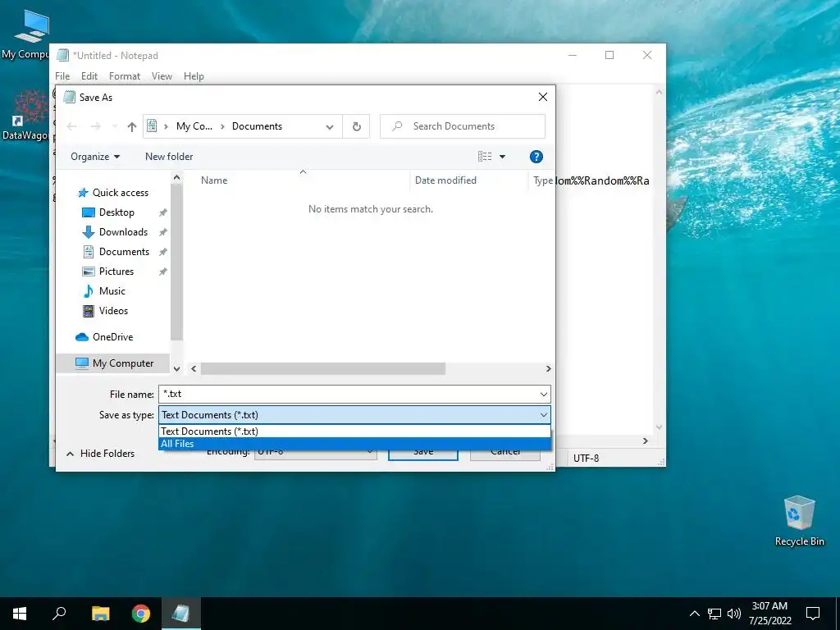840x630 pixels.
Task: Click the Forward arrow in Save As dialog
Action: click(96, 126)
